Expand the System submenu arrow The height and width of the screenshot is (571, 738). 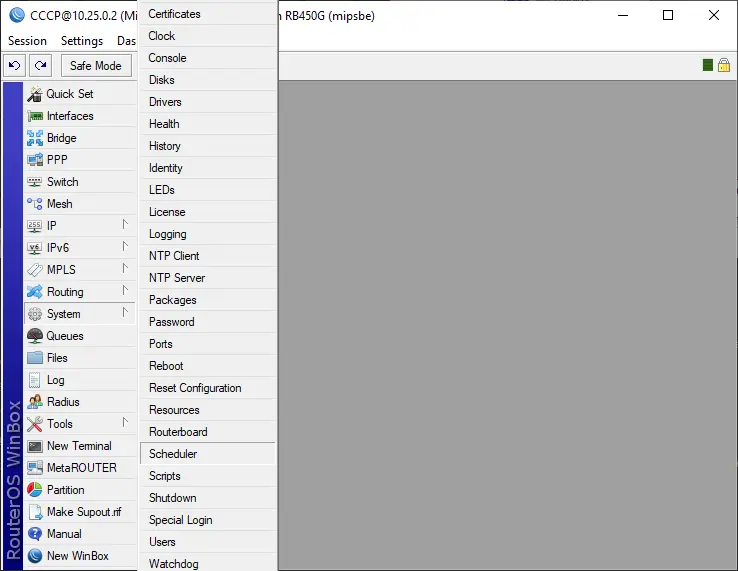125,312
